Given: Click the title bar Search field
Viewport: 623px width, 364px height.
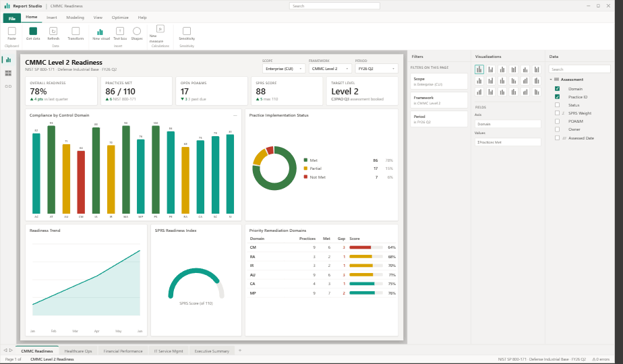Looking at the screenshot, I should [334, 6].
